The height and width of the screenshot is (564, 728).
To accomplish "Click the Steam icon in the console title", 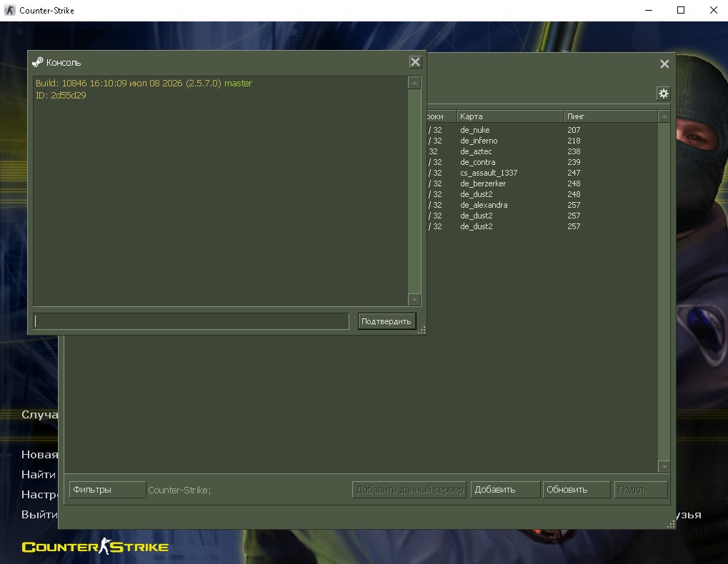I will coord(38,62).
